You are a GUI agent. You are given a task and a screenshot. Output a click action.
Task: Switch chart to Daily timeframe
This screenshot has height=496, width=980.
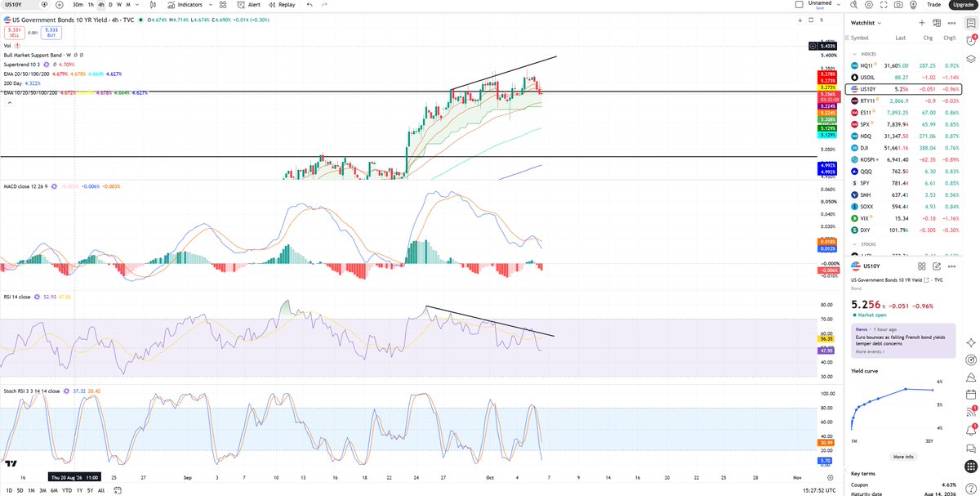109,4
